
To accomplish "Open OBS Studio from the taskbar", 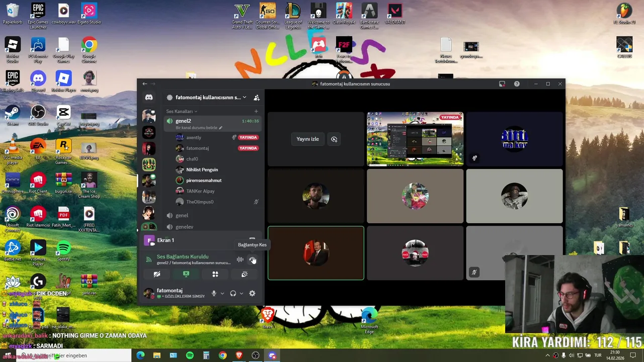I will click(x=256, y=355).
